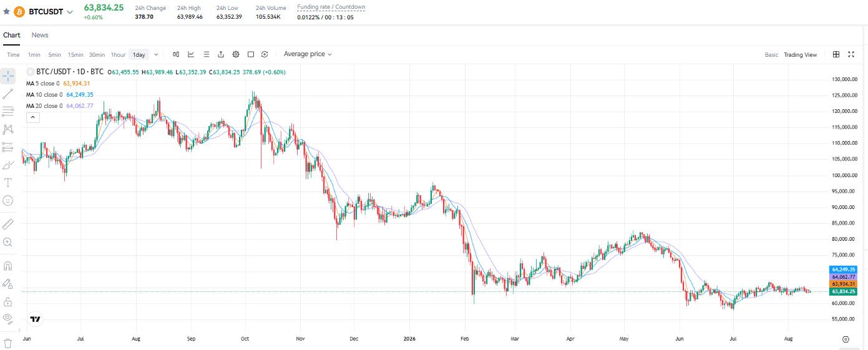The image size is (868, 350).
Task: Switch to Basic chart view
Action: tap(771, 55)
